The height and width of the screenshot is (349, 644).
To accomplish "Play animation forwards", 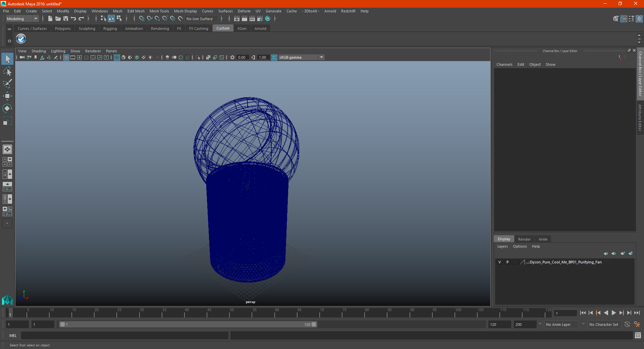I will coord(613,313).
